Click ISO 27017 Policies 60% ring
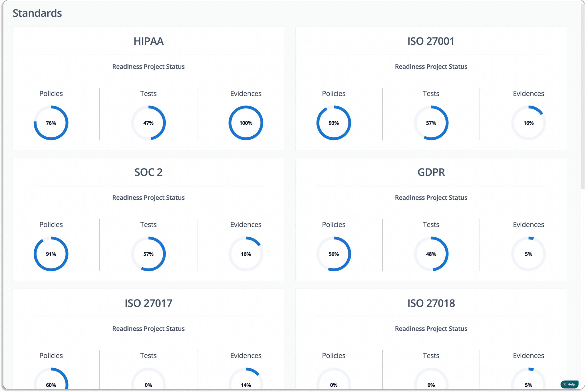 pos(51,379)
